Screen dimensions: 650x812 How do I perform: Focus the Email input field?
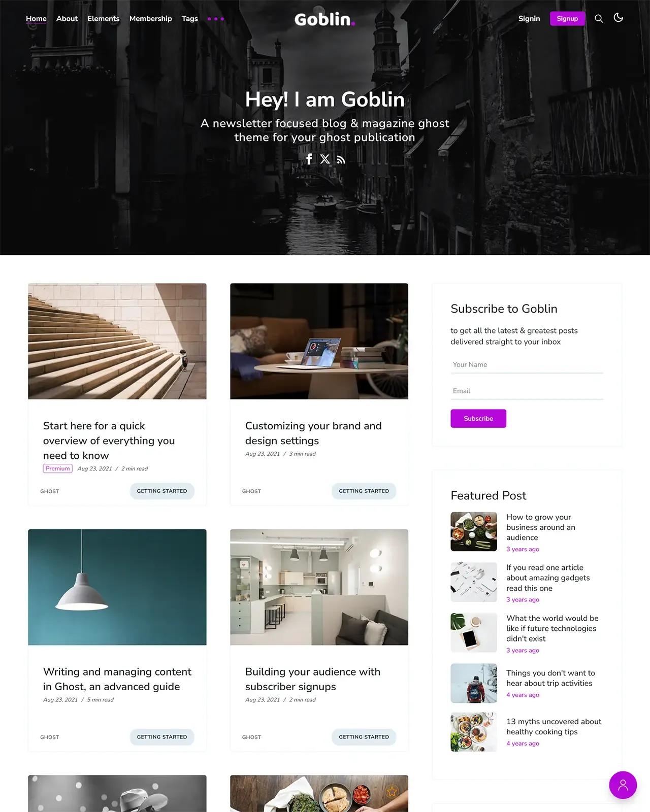[527, 391]
